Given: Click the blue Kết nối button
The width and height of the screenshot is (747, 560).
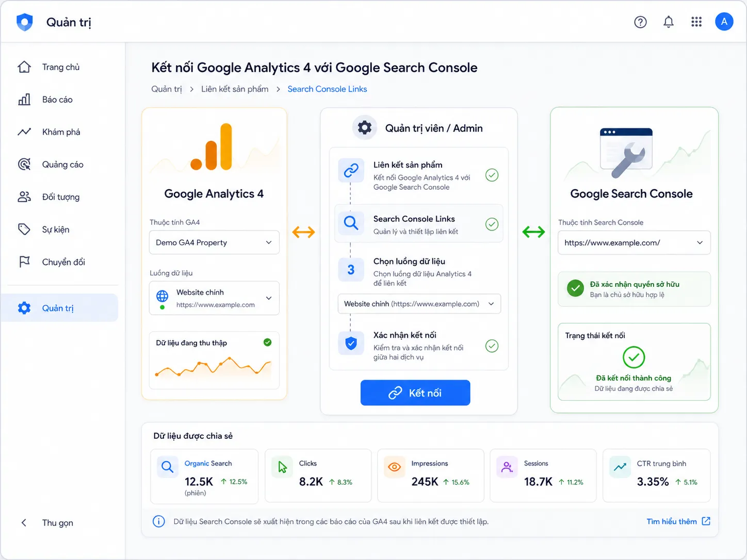Looking at the screenshot, I should [x=415, y=393].
